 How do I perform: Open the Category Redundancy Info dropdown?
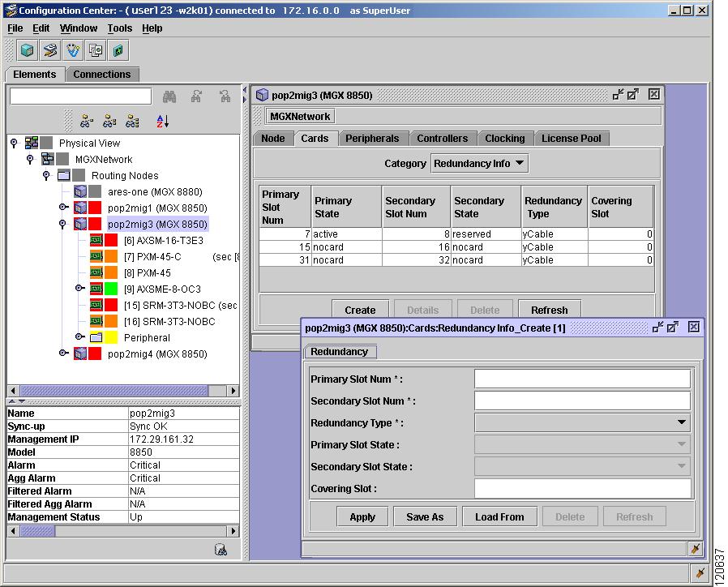click(479, 164)
